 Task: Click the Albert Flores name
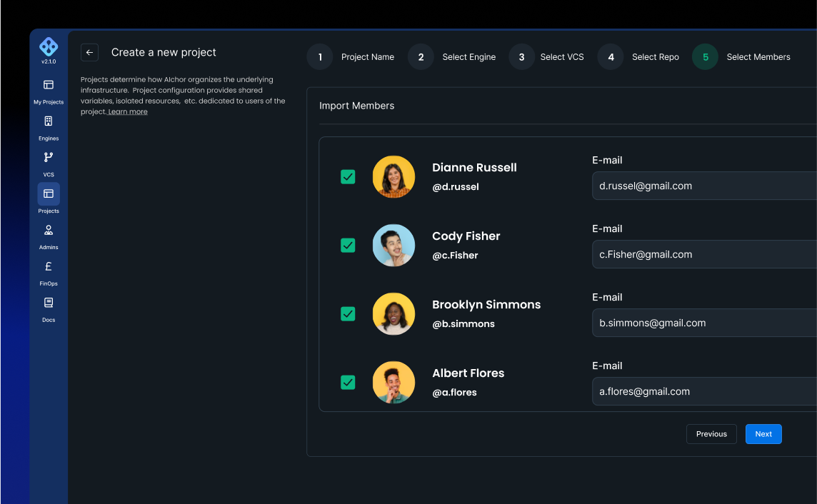468,373
